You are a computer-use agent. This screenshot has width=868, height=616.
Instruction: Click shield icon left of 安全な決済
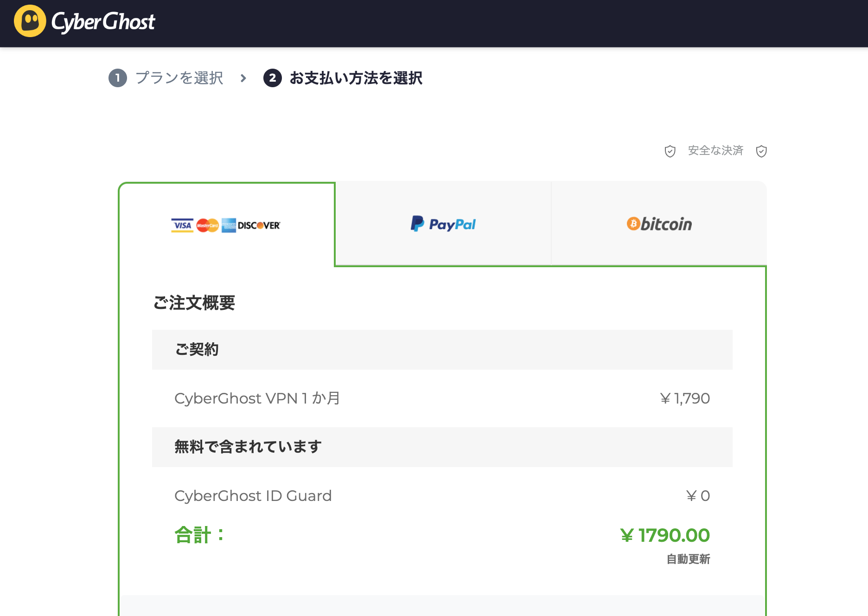coord(670,151)
